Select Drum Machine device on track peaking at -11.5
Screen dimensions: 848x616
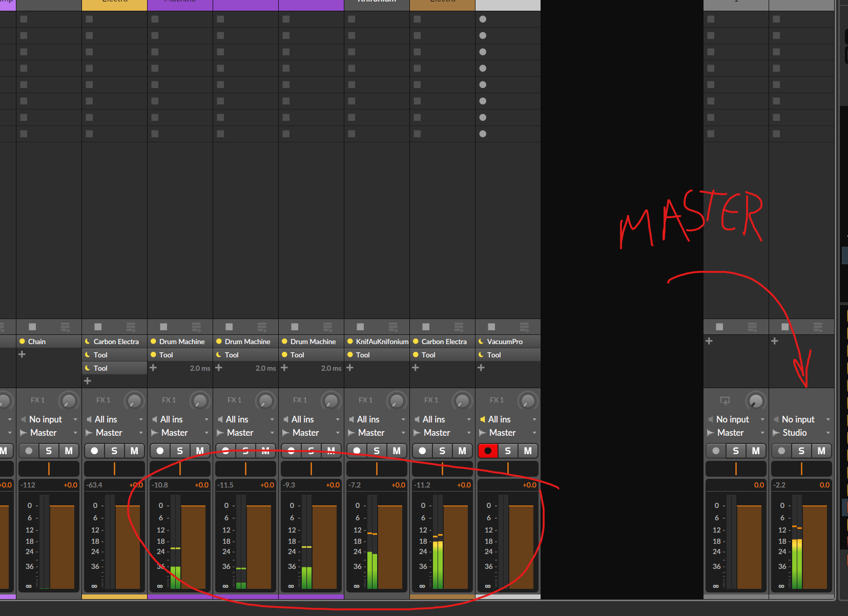coord(246,342)
